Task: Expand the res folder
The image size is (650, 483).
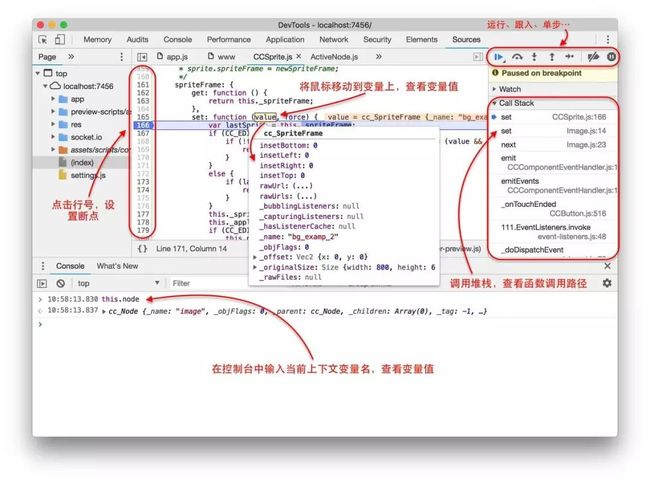Action: coord(53,124)
